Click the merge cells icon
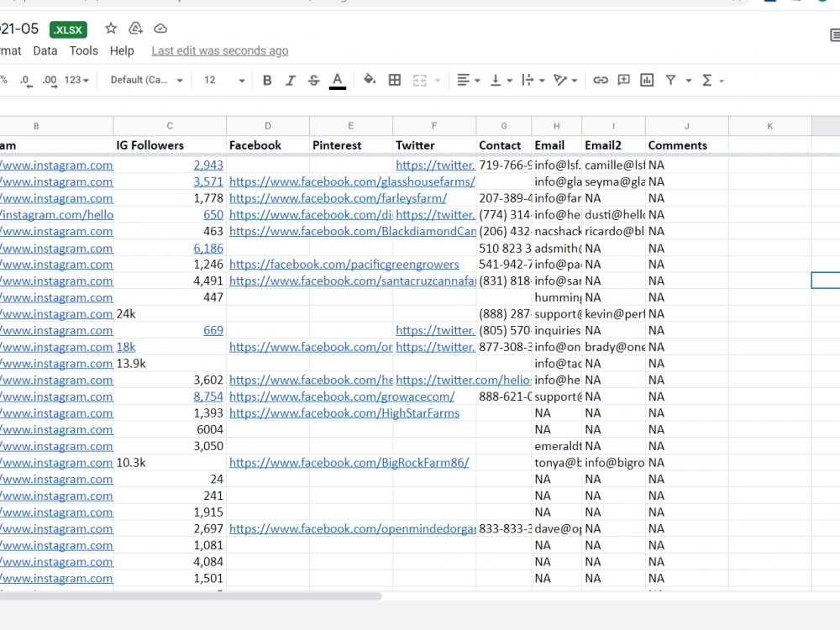The image size is (840, 630). (420, 81)
